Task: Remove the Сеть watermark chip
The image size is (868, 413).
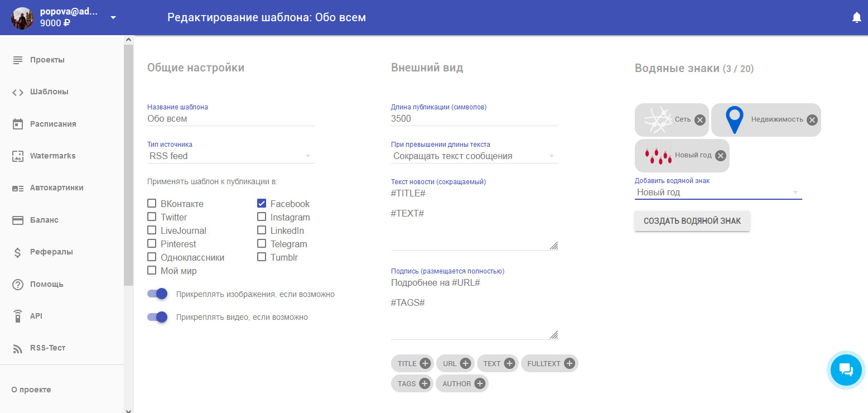Action: 700,120
